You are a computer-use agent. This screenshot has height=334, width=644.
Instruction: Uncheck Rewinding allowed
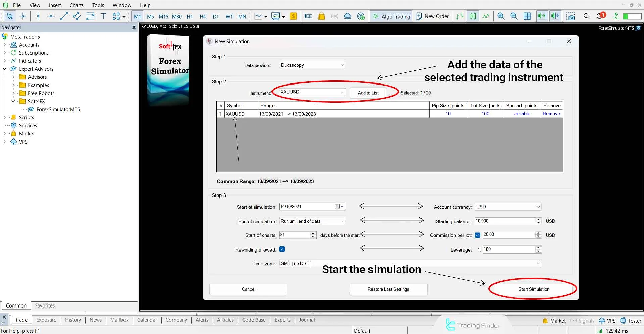pos(282,249)
